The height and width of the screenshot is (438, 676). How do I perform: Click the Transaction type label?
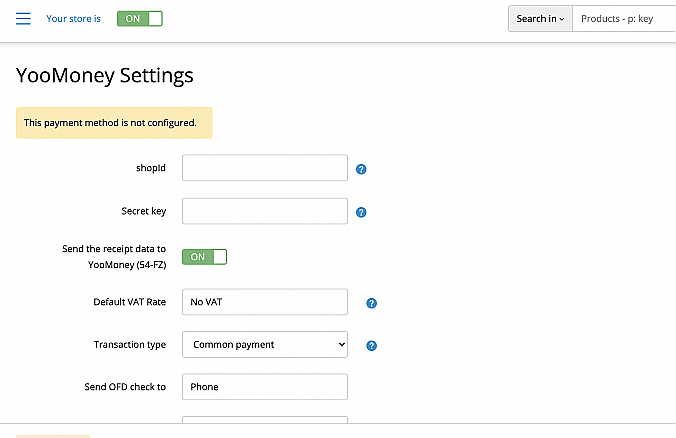tap(129, 344)
